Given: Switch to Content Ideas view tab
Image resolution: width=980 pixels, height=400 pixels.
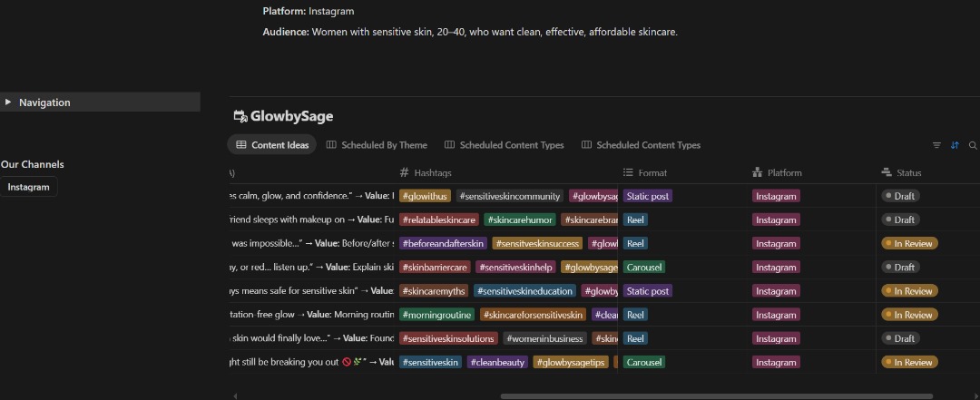Looking at the screenshot, I should [x=272, y=145].
